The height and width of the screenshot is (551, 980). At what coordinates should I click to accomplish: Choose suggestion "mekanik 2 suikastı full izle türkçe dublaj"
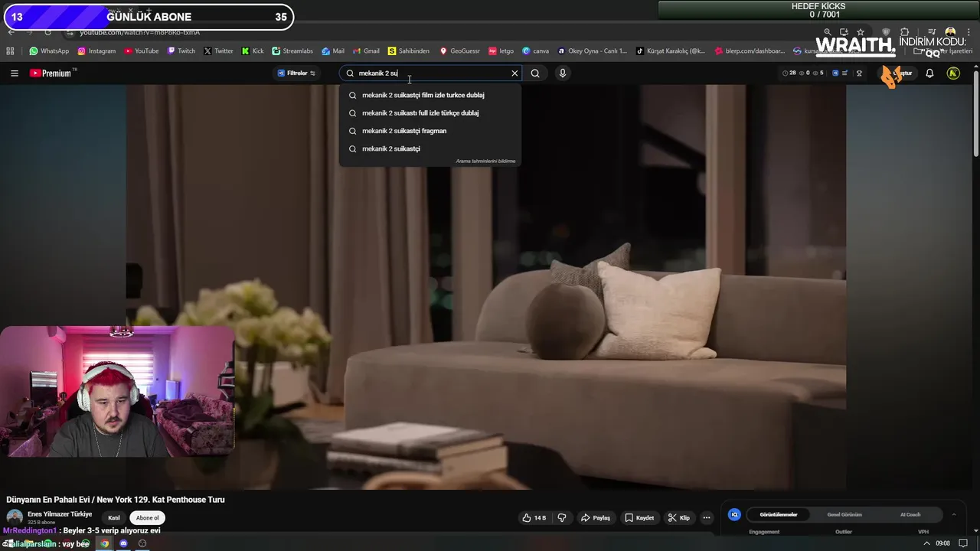coord(430,112)
